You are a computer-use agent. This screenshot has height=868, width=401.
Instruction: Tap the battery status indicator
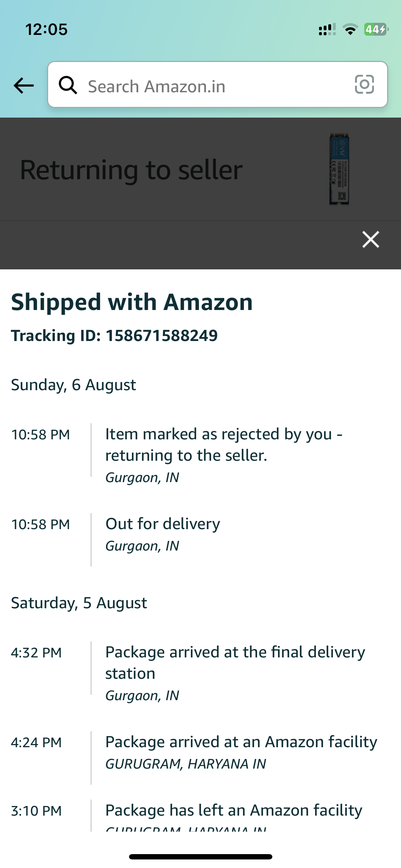coord(376,29)
